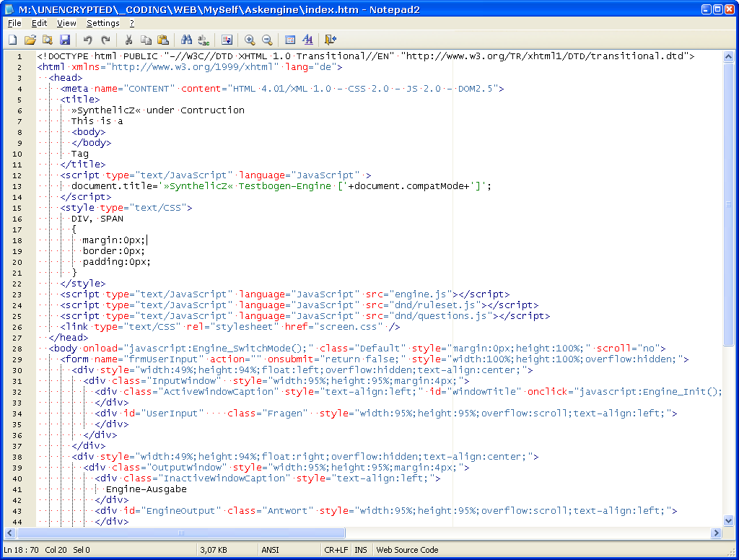Open the Replace tool icon
This screenshot has width=739, height=560.
[204, 40]
